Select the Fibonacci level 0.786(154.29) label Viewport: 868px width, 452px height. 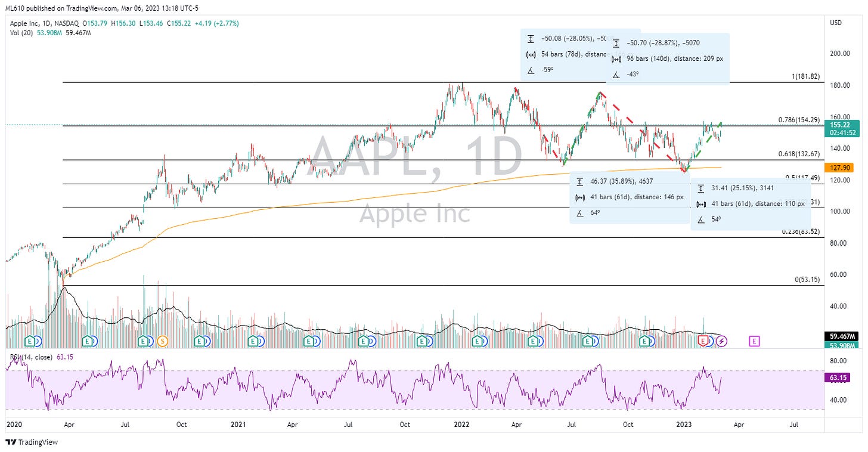799,120
